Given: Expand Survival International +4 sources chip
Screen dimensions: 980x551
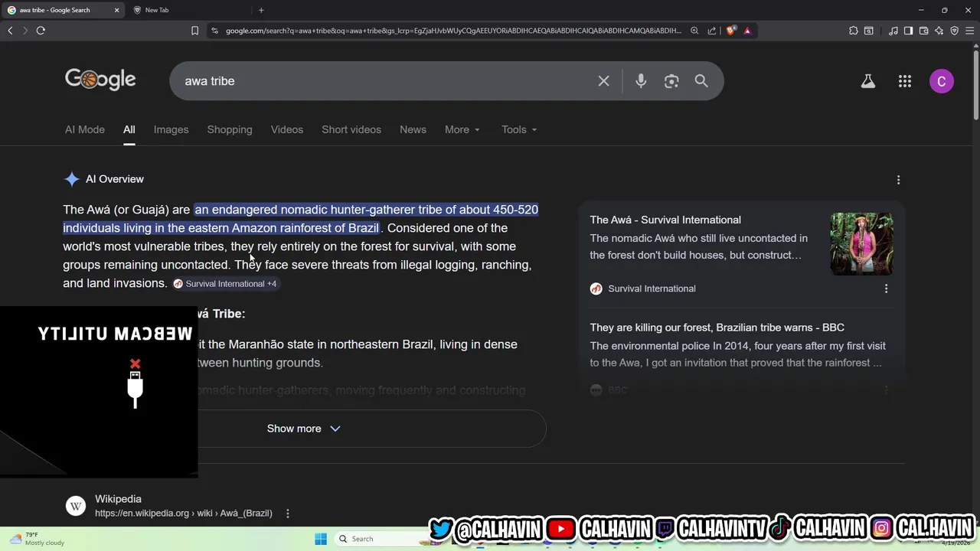Looking at the screenshot, I should point(225,284).
